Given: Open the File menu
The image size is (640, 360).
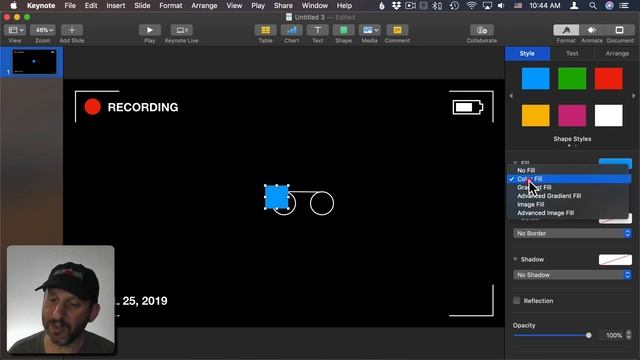Looking at the screenshot, I should pyautogui.click(x=70, y=6).
